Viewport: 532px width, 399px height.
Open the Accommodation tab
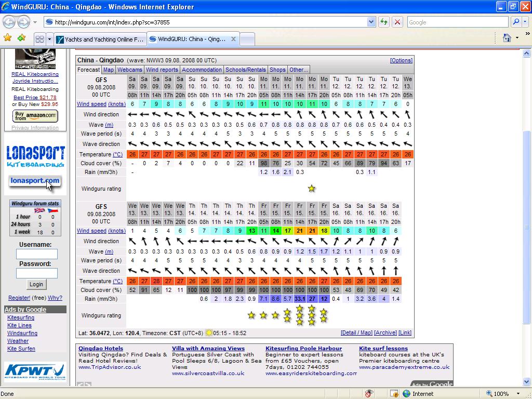pos(202,70)
